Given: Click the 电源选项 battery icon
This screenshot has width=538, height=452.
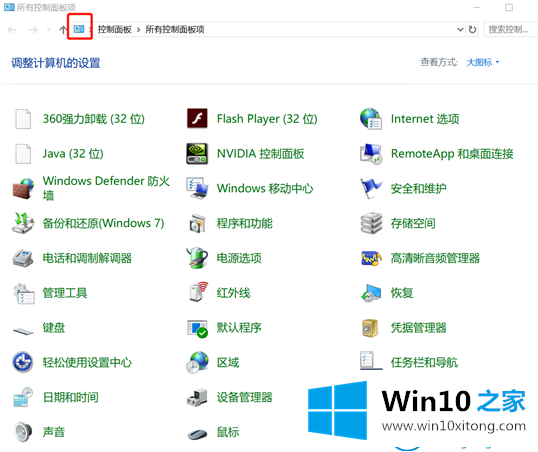Looking at the screenshot, I should (x=197, y=258).
